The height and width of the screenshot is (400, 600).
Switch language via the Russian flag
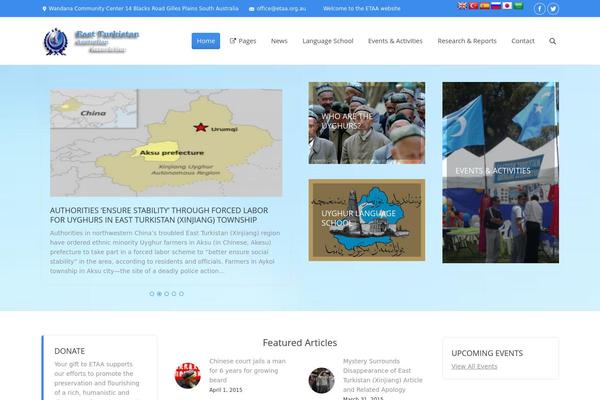coord(496,6)
